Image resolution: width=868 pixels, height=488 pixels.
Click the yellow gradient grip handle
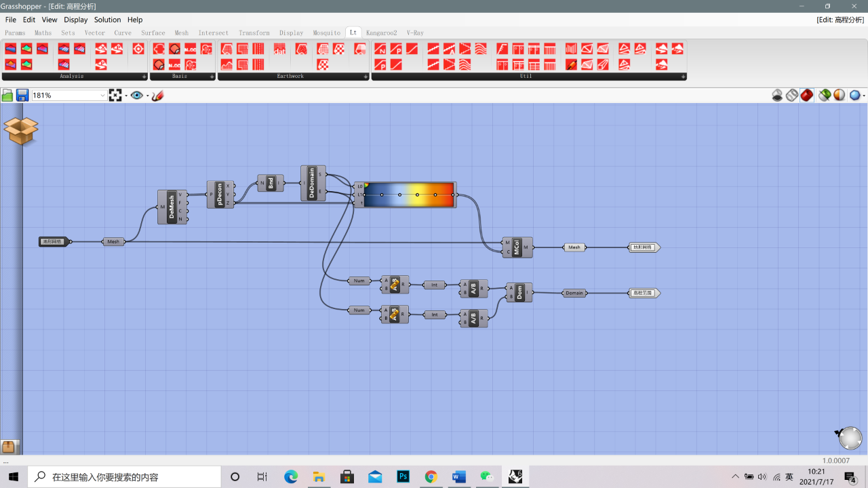(x=417, y=195)
